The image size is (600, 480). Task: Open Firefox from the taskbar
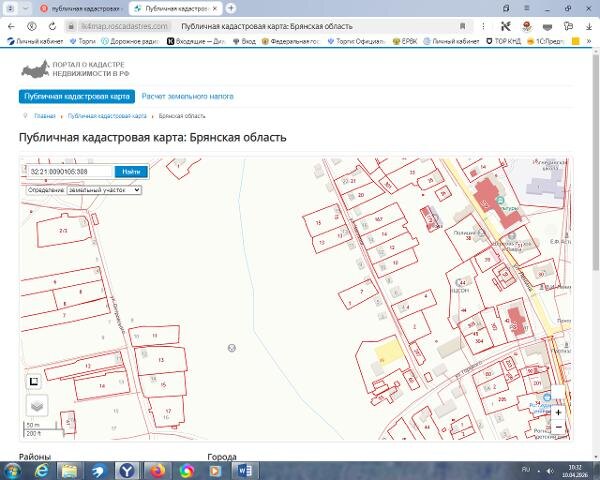coord(157,471)
